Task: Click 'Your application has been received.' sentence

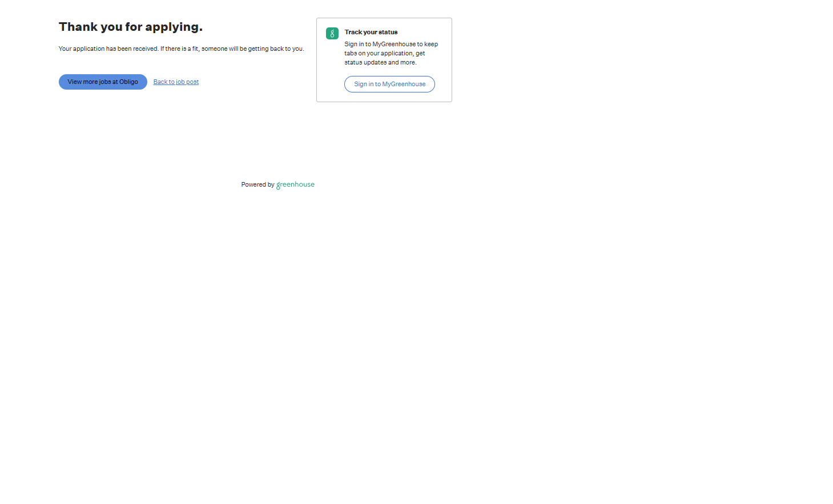Action: click(x=108, y=49)
